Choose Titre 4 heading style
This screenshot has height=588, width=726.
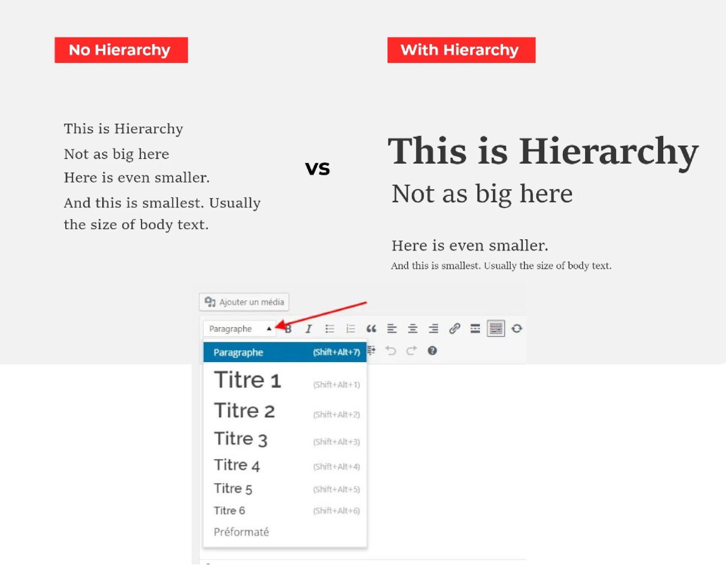[285, 465]
